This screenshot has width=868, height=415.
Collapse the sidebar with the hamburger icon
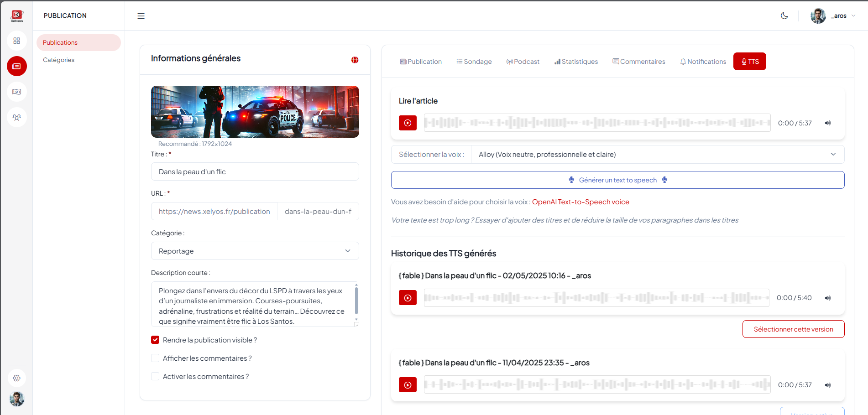(x=141, y=16)
